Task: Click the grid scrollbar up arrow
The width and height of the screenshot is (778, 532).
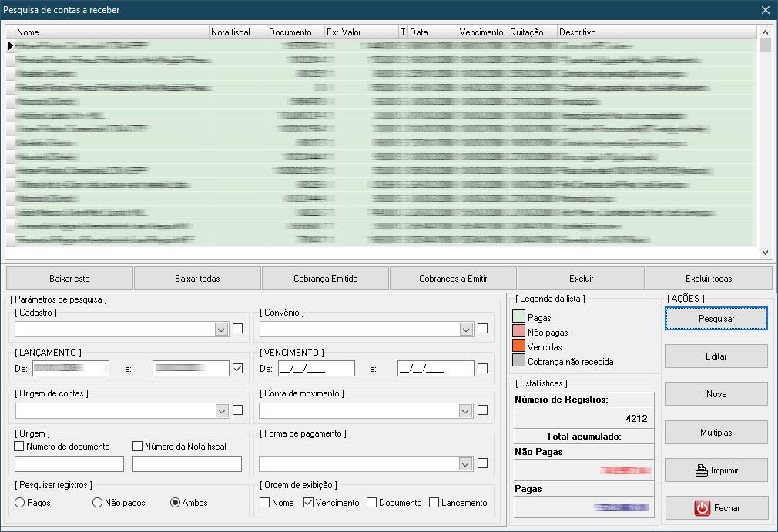Action: [765, 32]
